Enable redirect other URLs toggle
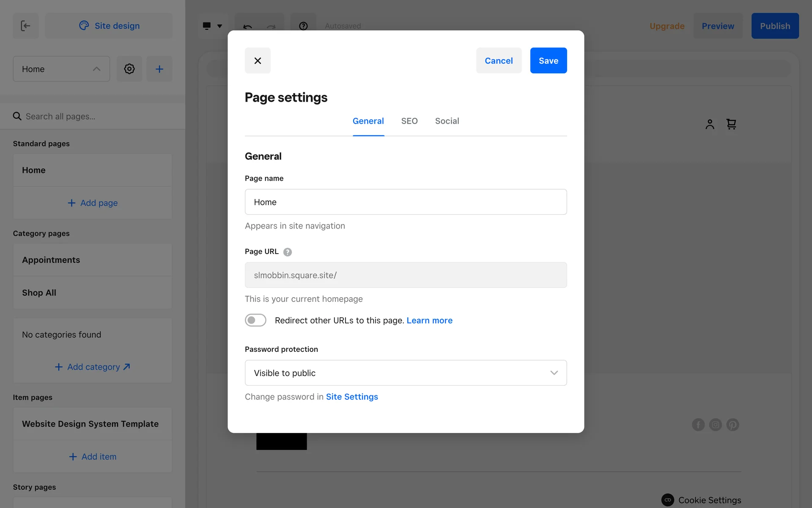The height and width of the screenshot is (508, 812). tap(255, 320)
